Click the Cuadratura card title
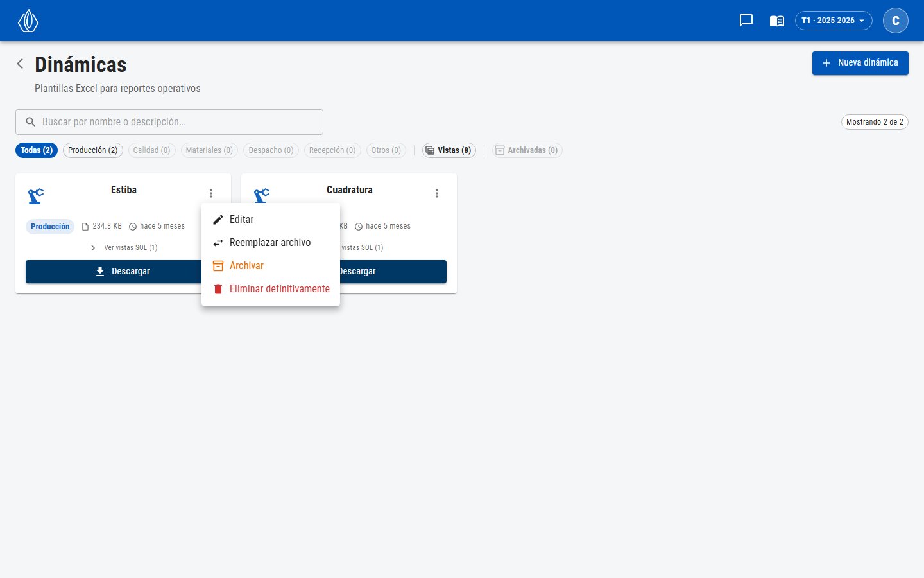This screenshot has width=924, height=578. (350, 190)
